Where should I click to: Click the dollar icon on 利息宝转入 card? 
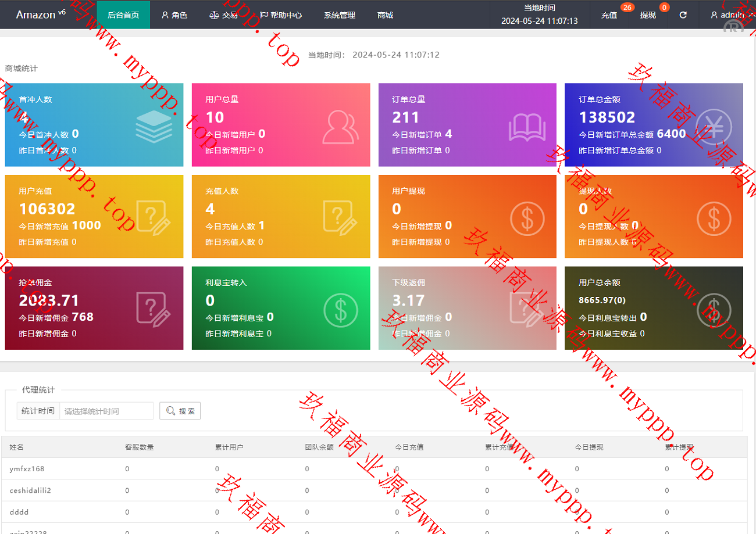pyautogui.click(x=340, y=309)
